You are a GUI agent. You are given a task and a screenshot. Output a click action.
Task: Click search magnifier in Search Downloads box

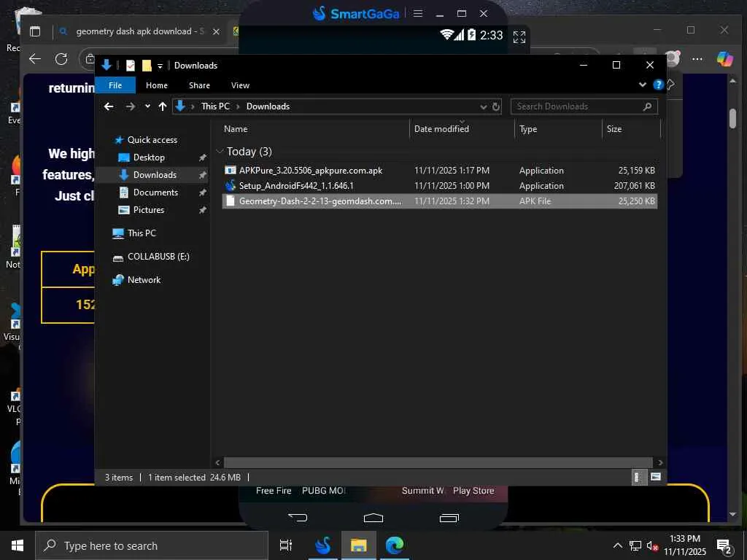pos(647,106)
